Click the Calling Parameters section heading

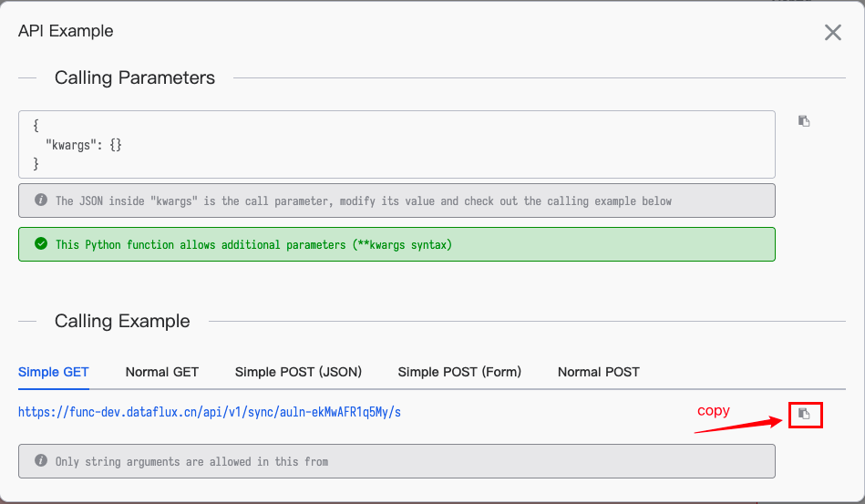(135, 77)
